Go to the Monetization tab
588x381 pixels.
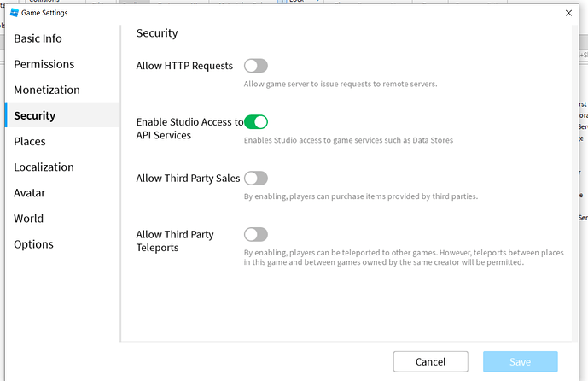coord(47,90)
